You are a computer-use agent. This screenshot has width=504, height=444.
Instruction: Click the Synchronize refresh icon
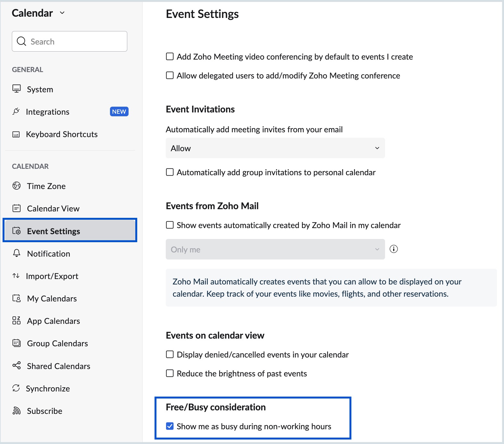(x=16, y=388)
